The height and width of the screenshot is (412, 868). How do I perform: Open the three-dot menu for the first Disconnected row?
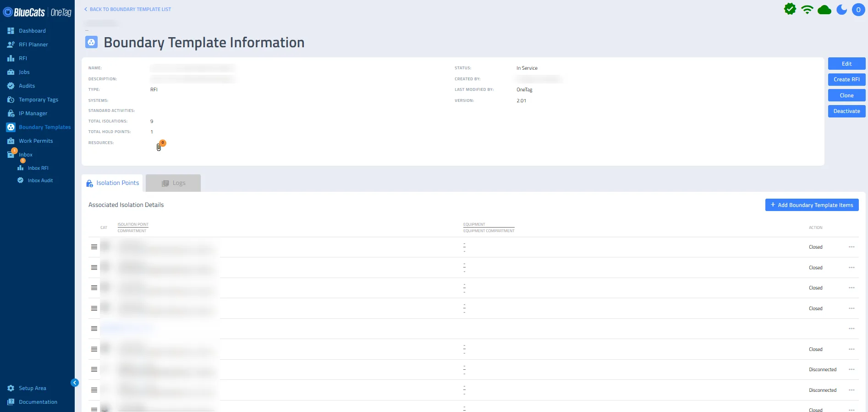(852, 369)
